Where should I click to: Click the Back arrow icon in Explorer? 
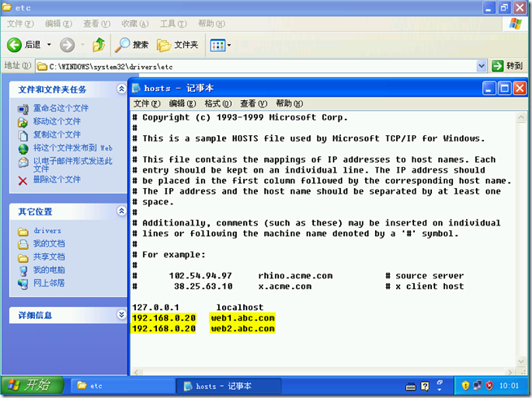coord(15,45)
